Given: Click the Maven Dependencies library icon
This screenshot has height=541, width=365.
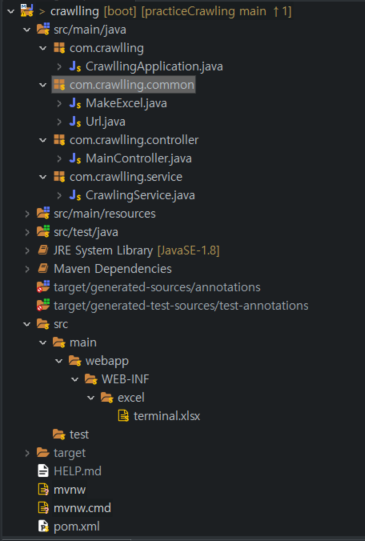Looking at the screenshot, I should 43,269.
